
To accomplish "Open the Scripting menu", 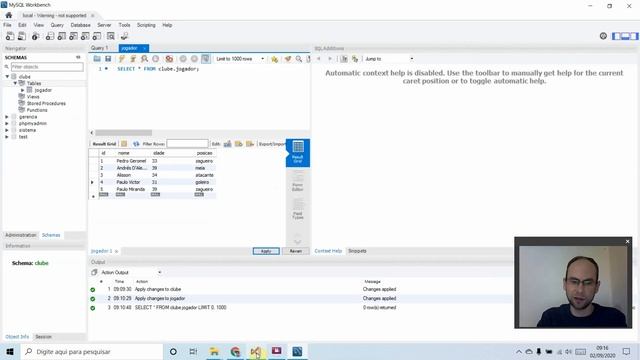I will [x=146, y=25].
